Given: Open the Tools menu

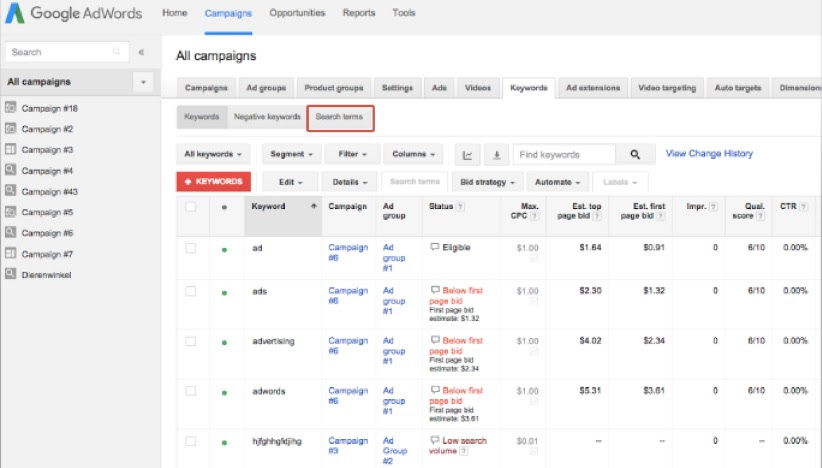Looking at the screenshot, I should click(x=404, y=13).
